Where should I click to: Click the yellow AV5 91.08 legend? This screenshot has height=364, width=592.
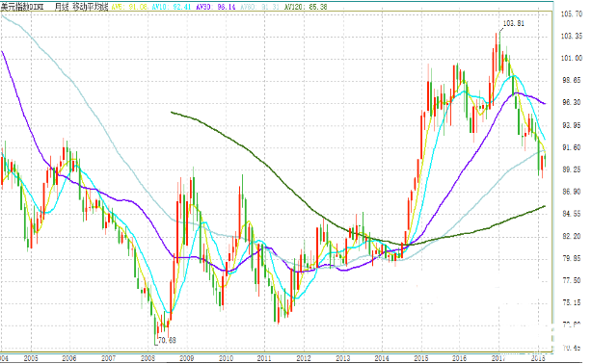point(129,7)
